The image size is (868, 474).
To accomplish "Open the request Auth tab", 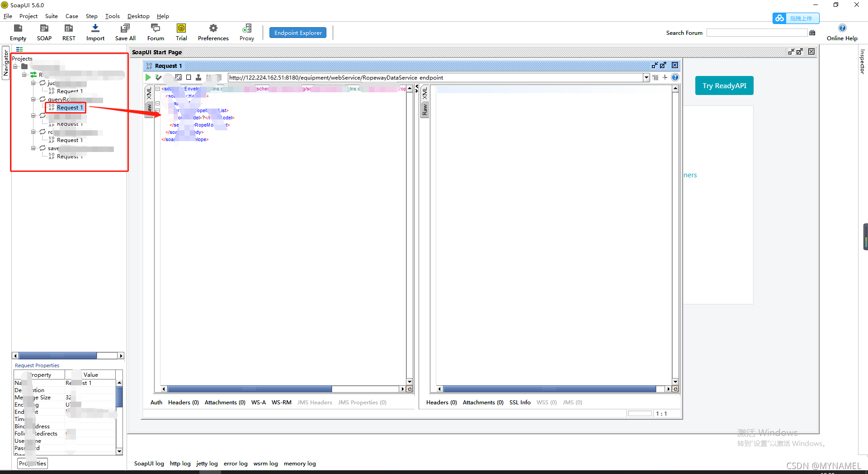I will 156,403.
